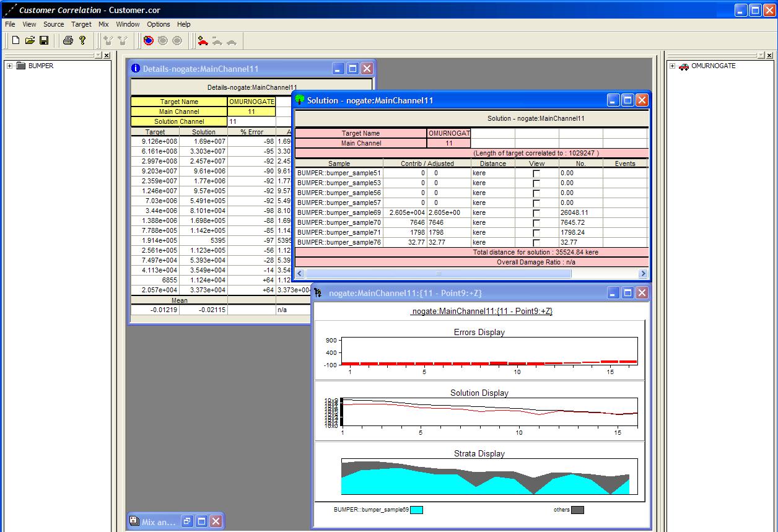The height and width of the screenshot is (532, 778).
Task: Toggle View checkbox for bumper_sample51
Action: tap(536, 173)
